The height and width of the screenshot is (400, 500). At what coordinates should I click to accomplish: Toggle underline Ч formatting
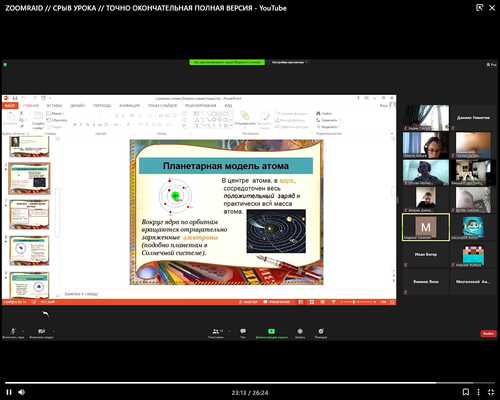click(x=87, y=125)
